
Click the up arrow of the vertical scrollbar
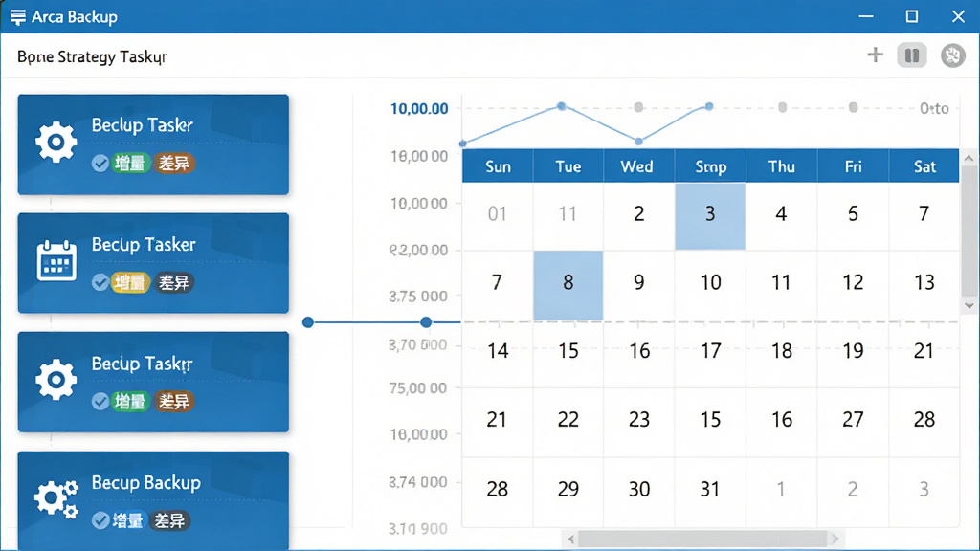pos(969,158)
